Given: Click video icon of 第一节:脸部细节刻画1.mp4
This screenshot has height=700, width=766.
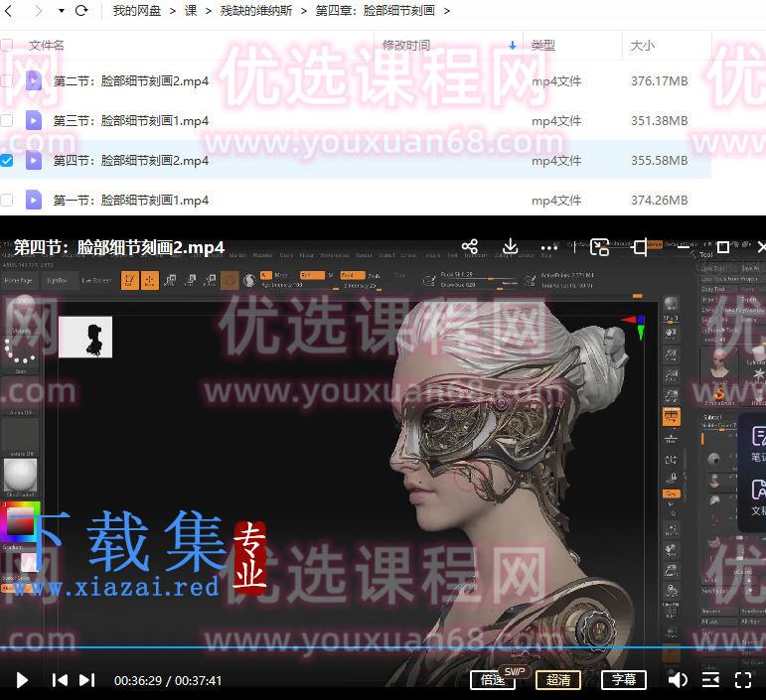Looking at the screenshot, I should point(34,200).
